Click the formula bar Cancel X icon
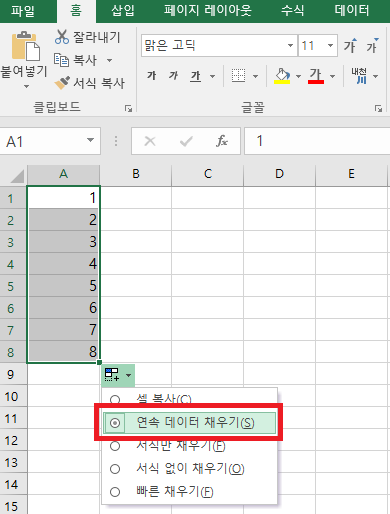The image size is (390, 514). (x=150, y=141)
